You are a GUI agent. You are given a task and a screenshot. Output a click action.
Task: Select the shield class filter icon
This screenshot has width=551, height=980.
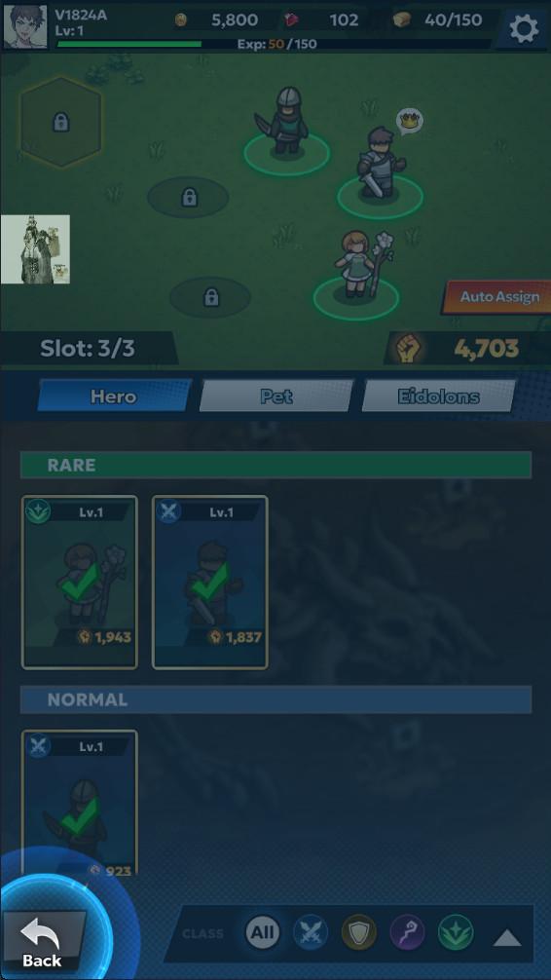[x=359, y=932]
